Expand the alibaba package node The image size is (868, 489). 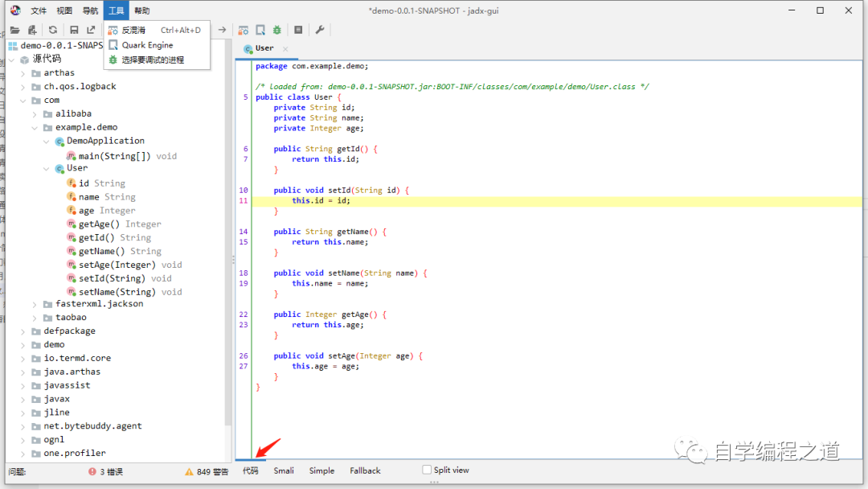35,114
